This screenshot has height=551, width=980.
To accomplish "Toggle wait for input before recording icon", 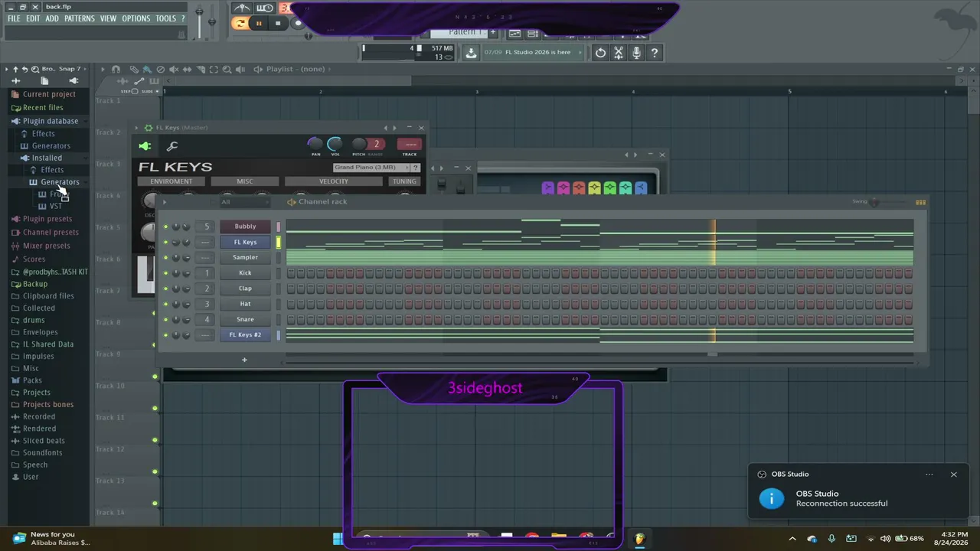I will pyautogui.click(x=265, y=8).
